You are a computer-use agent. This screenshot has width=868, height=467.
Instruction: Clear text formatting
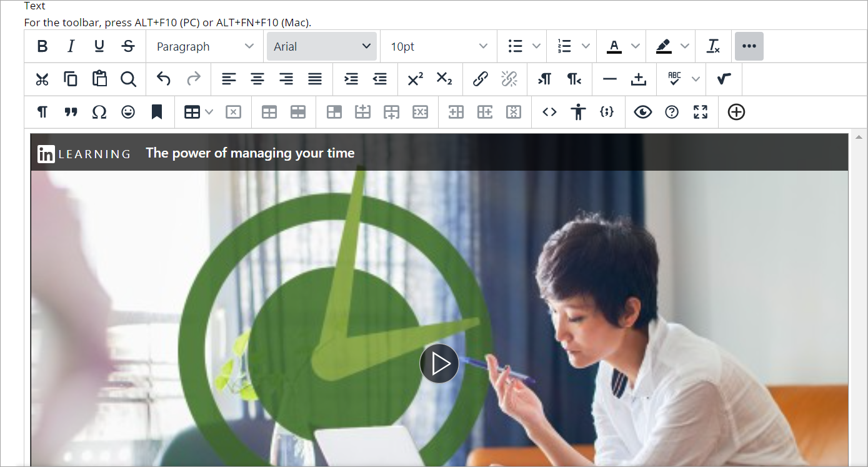pos(713,46)
